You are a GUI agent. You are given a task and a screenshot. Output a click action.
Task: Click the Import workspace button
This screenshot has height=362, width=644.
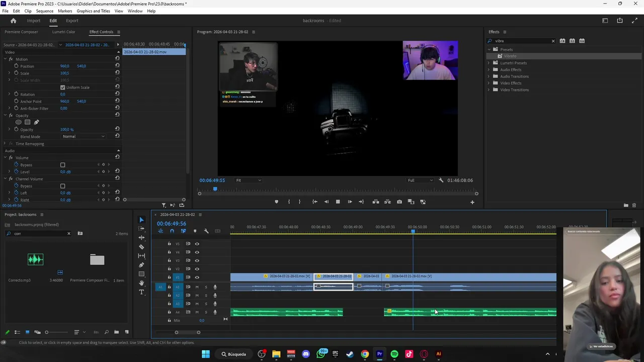click(x=34, y=21)
